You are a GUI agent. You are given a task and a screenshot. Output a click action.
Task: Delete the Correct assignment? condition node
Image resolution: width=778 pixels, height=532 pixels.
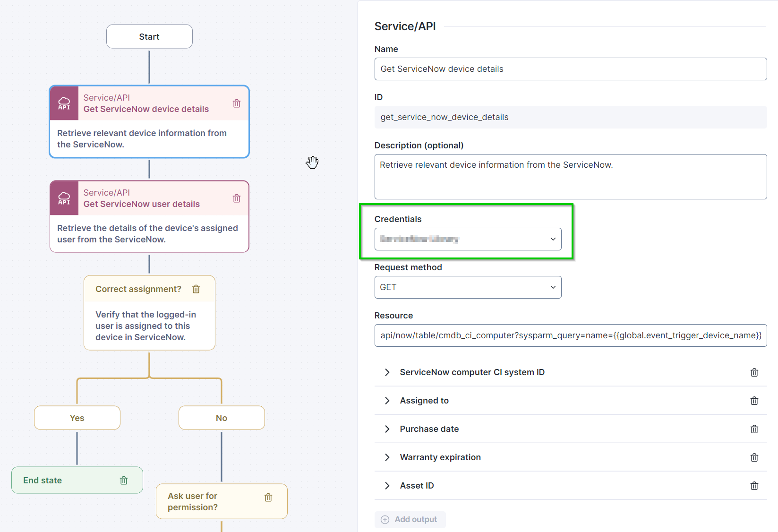point(196,289)
